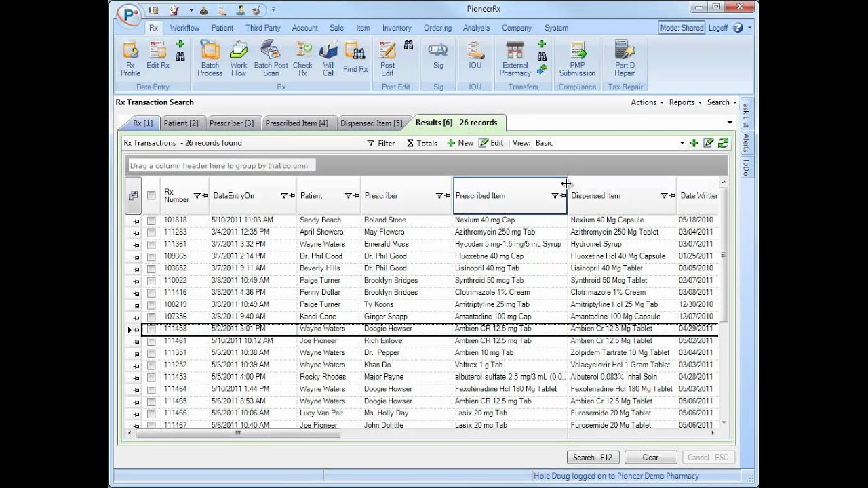Click the green plus icon beside View dropdown
This screenshot has width=868, height=488.
click(694, 143)
